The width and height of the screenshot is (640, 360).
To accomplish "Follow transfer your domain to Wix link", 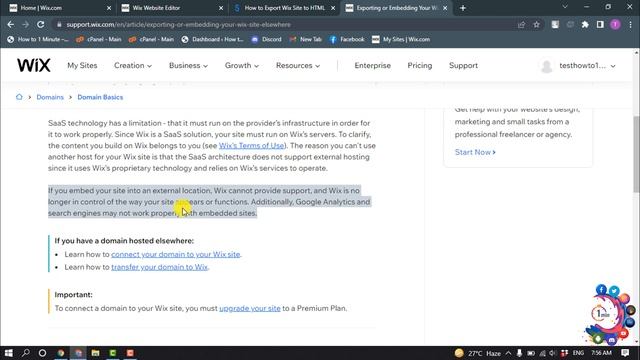I will click(x=159, y=267).
